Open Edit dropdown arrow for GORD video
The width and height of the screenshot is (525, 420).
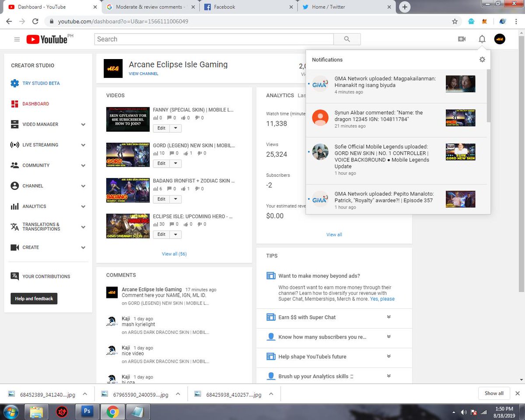point(175,164)
